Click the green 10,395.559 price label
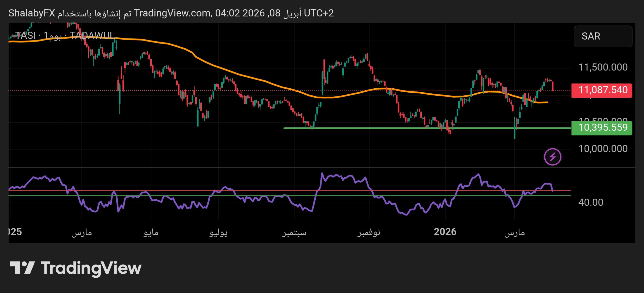The image size is (644, 293). coord(601,128)
